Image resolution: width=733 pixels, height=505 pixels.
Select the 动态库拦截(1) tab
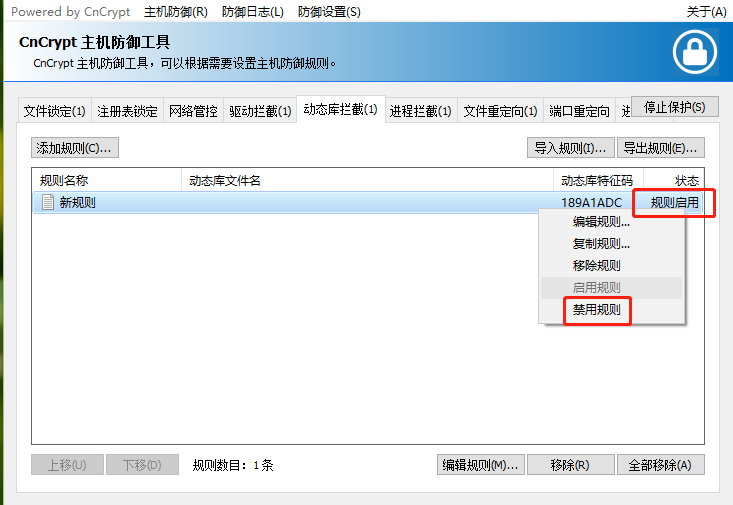pos(341,109)
